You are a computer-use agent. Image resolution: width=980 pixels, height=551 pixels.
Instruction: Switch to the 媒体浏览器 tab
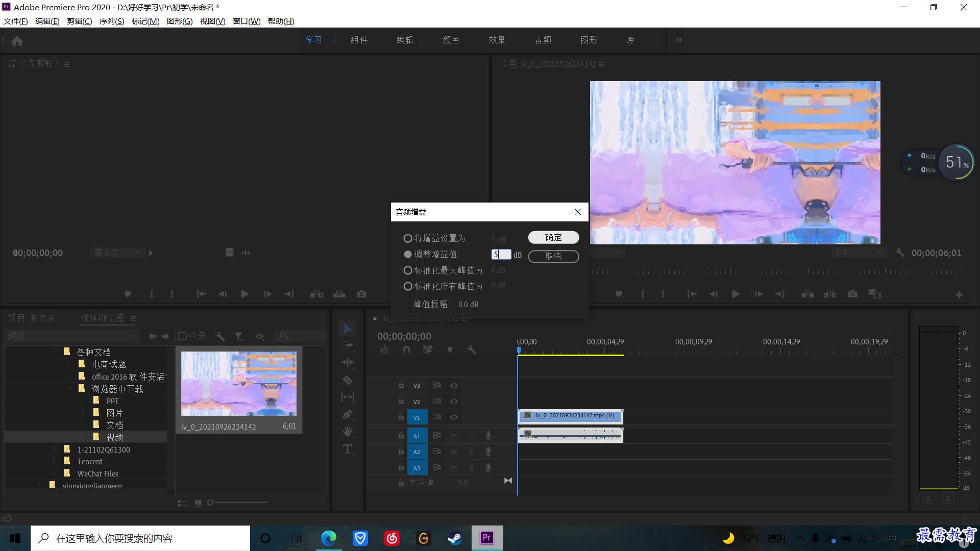point(102,318)
